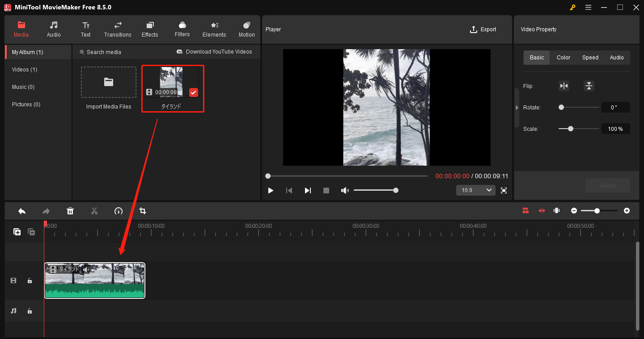Uncheck the タイランド media selection checkmark

click(x=193, y=92)
